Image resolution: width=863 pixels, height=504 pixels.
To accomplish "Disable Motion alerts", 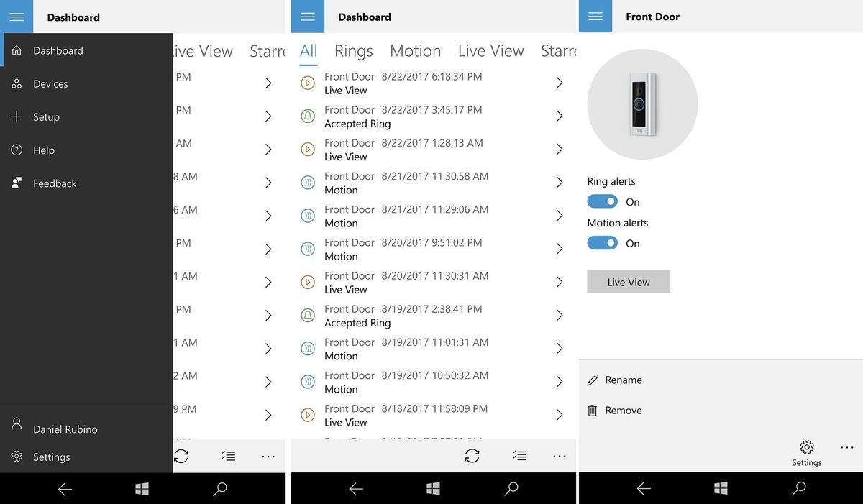I will (x=602, y=243).
